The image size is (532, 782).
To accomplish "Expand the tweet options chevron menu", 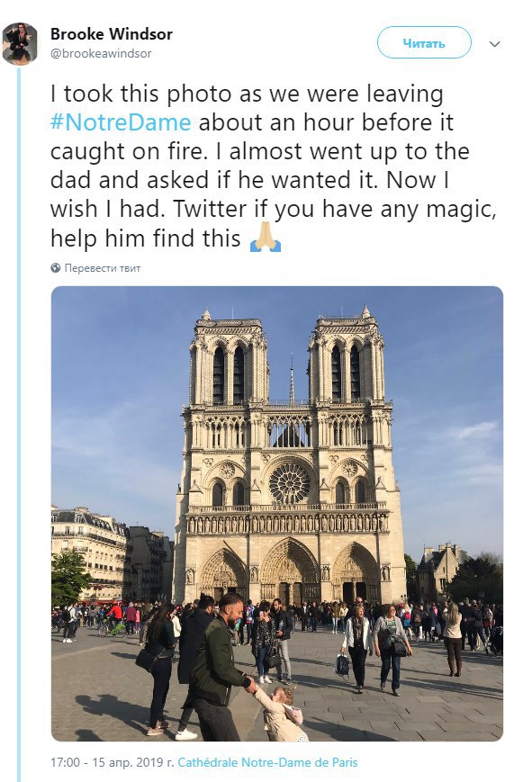I will (494, 44).
